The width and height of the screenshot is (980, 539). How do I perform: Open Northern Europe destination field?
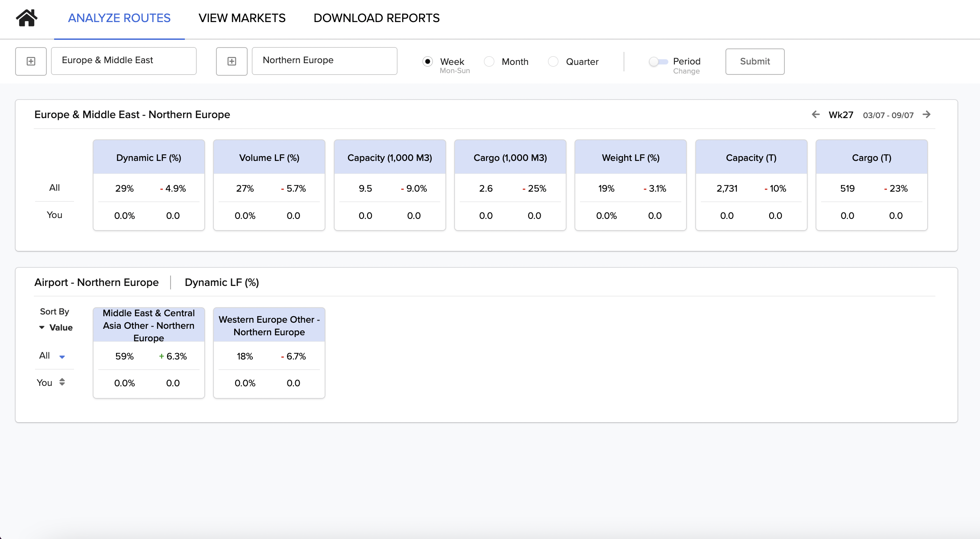325,61
